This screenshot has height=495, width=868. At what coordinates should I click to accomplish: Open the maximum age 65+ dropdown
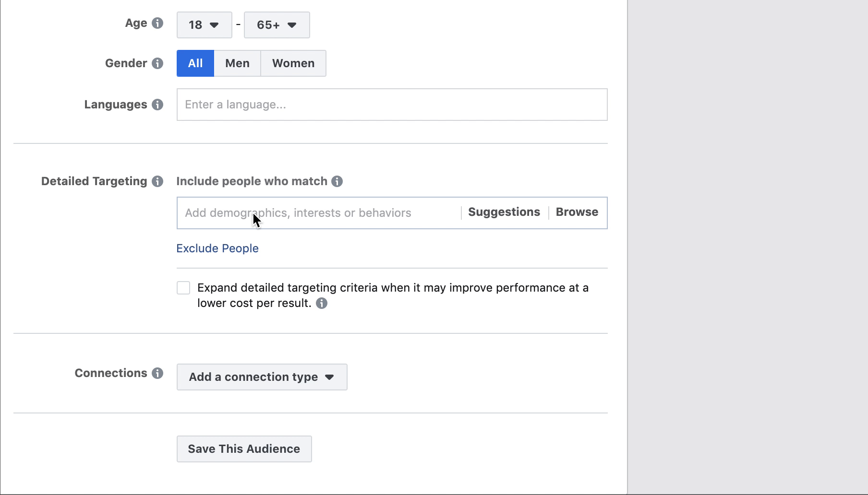pyautogui.click(x=277, y=25)
